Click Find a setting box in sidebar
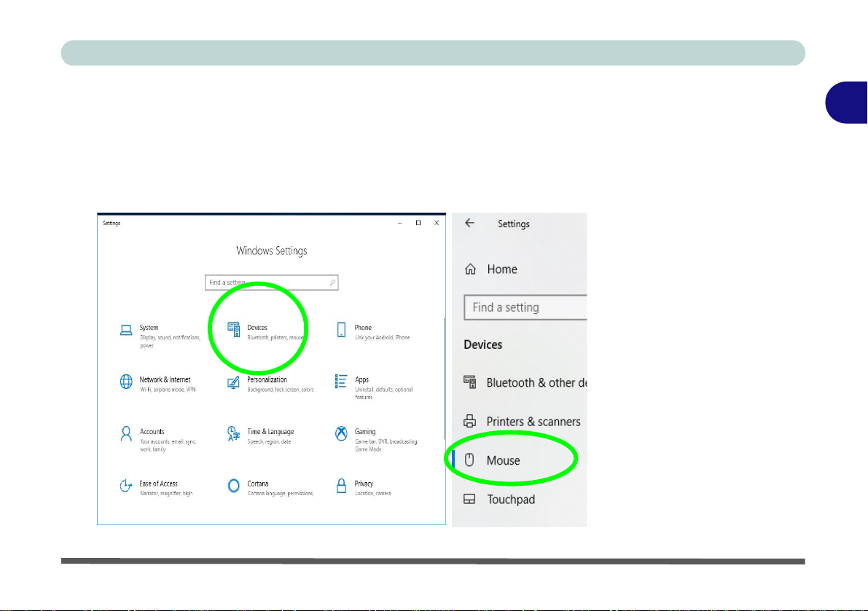This screenshot has height=611, width=868. 525,307
